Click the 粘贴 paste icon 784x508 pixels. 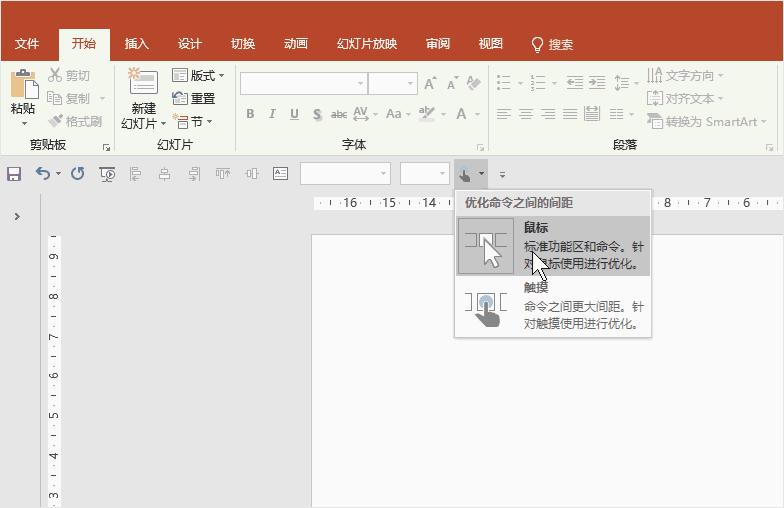24,84
